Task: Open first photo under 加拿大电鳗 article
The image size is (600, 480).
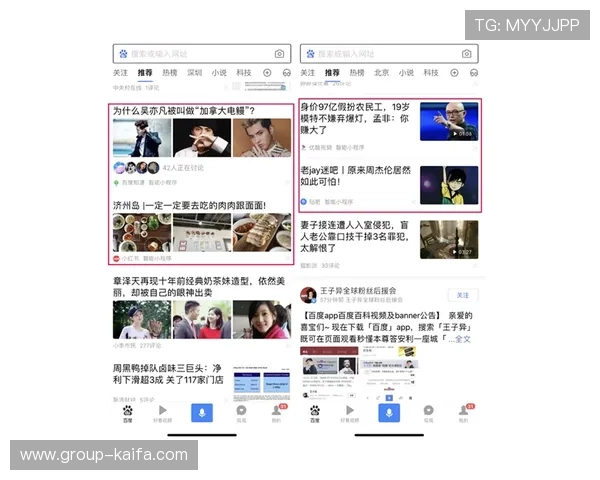Action: coord(142,138)
